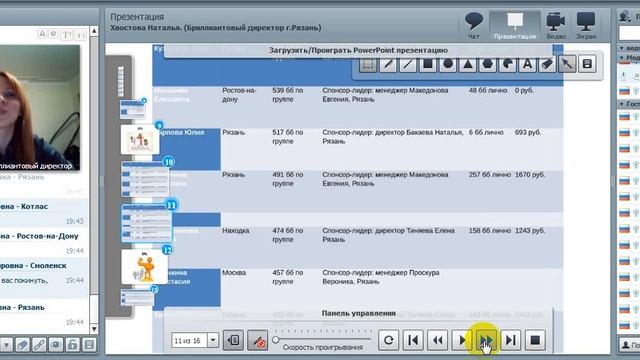Click the highlighted fast-forward button
The image size is (640, 360).
click(x=486, y=340)
